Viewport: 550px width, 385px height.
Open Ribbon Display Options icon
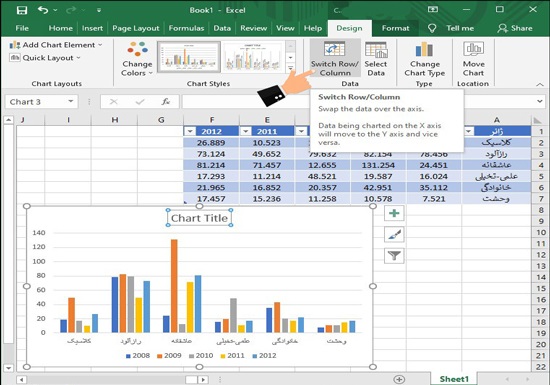(432, 9)
